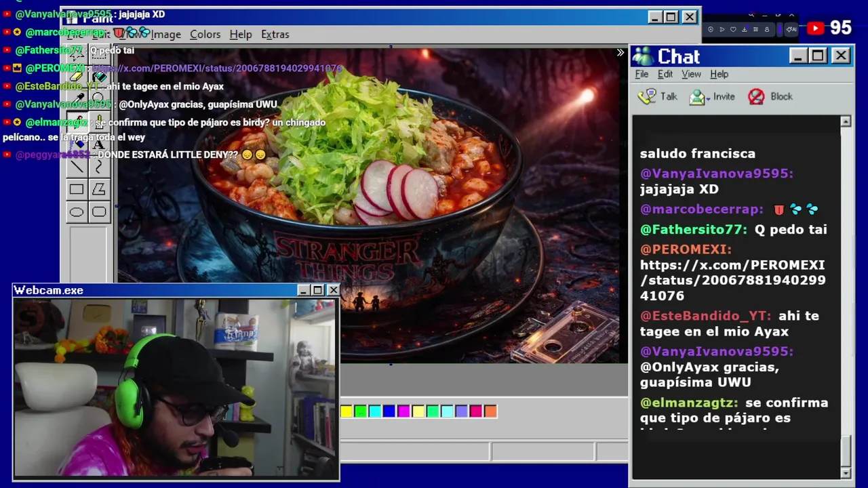The image size is (868, 488).
Task: Select the Line tool in Paint
Action: [77, 167]
